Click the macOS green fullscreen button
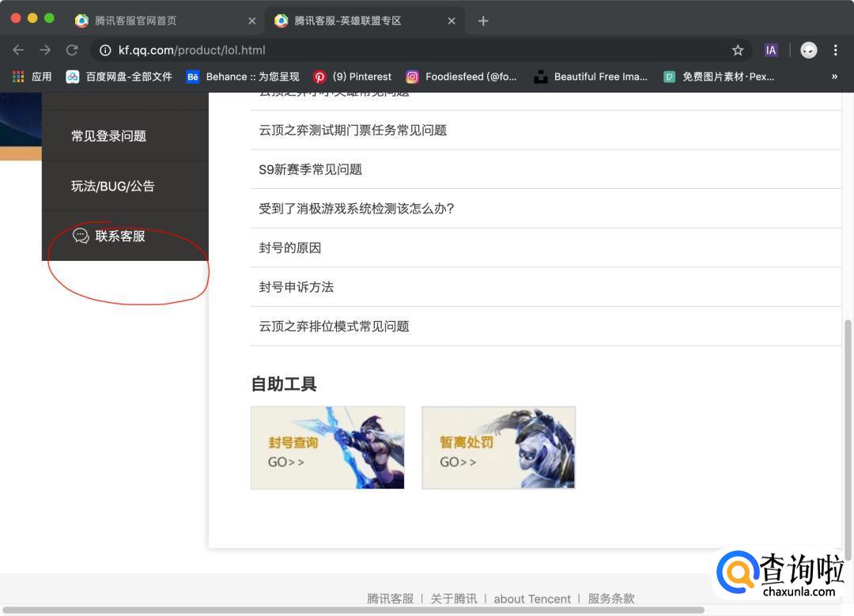854x616 pixels. (49, 18)
